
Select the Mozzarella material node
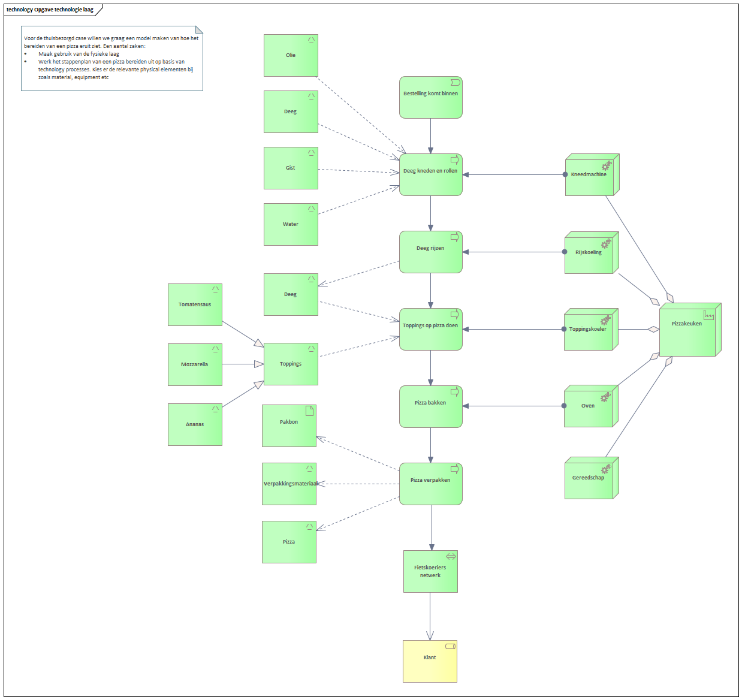[195, 364]
